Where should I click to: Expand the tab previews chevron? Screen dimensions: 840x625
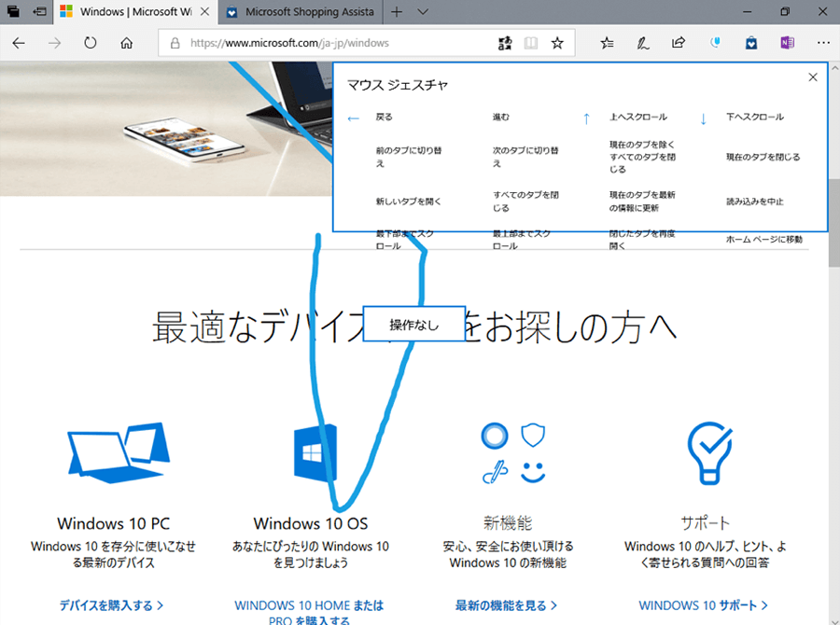pos(423,12)
